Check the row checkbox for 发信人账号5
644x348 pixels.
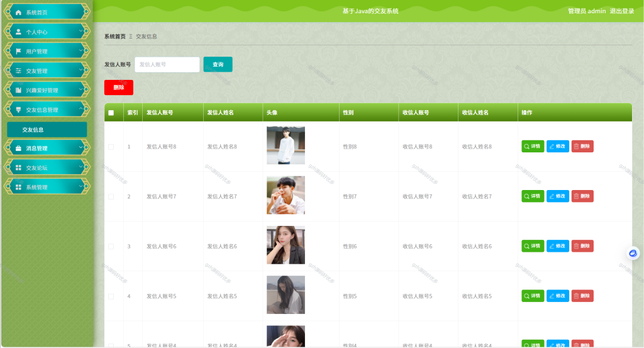111,296
